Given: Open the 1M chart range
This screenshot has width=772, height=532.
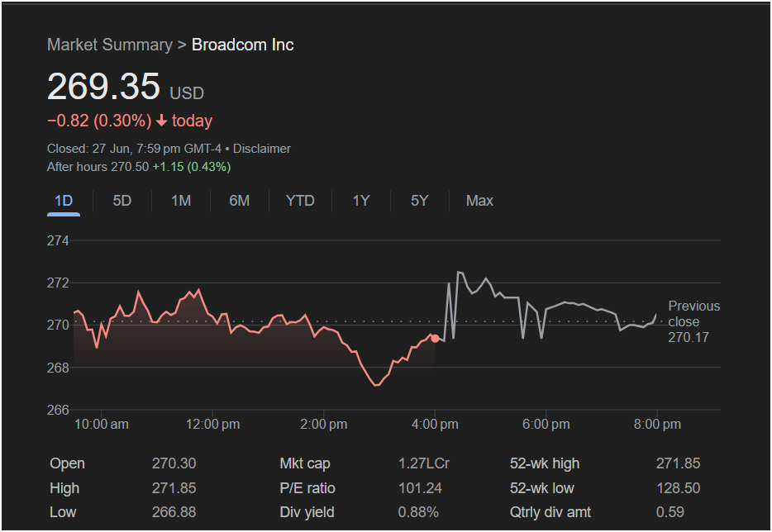Looking at the screenshot, I should [x=181, y=201].
